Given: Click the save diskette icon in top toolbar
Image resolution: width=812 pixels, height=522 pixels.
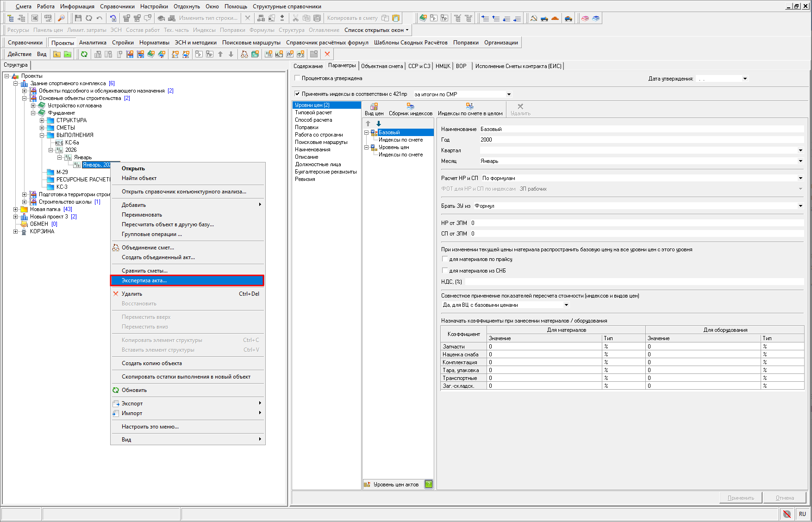Looking at the screenshot, I should click(x=78, y=18).
